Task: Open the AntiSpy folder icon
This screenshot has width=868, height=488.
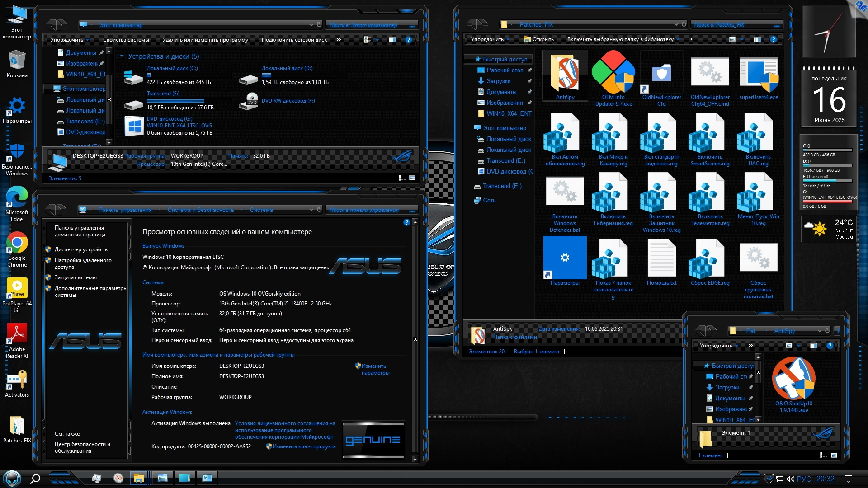Action: 565,75
